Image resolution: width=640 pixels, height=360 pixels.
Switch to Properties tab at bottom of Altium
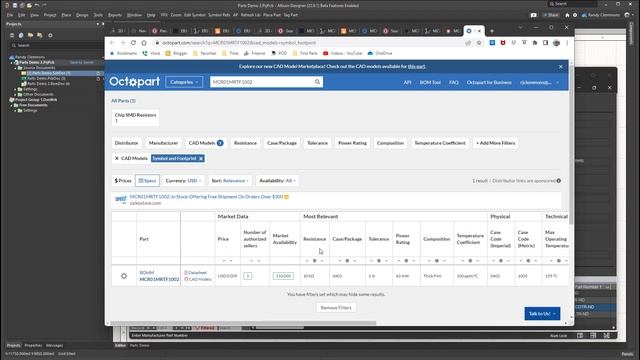pos(33,345)
